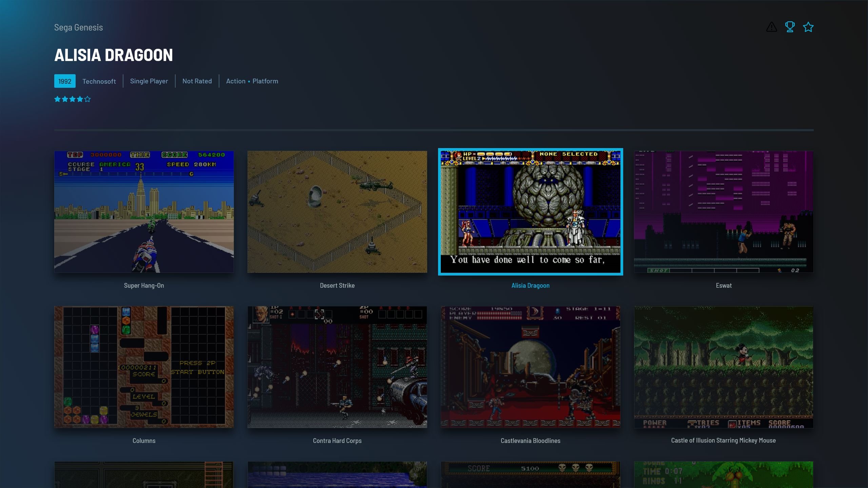Click the Contra Hard Corps title text
Screen dimensions: 868x488
pos(337,441)
